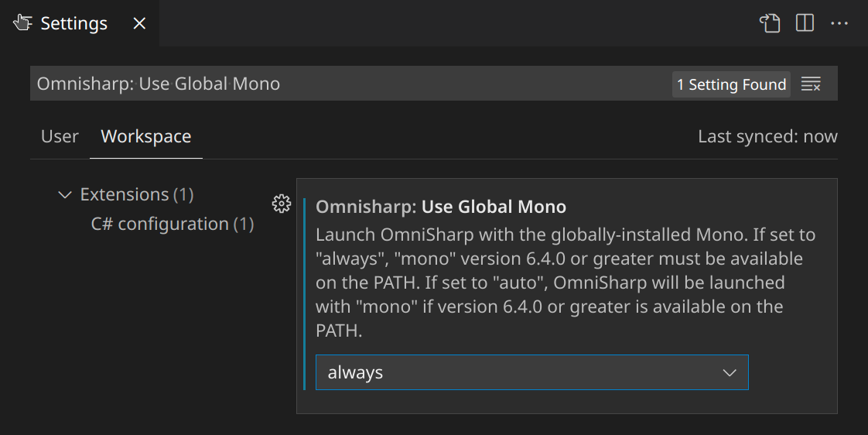Close the Settings editor tab
Image resolution: width=868 pixels, height=435 pixels.
[x=139, y=23]
